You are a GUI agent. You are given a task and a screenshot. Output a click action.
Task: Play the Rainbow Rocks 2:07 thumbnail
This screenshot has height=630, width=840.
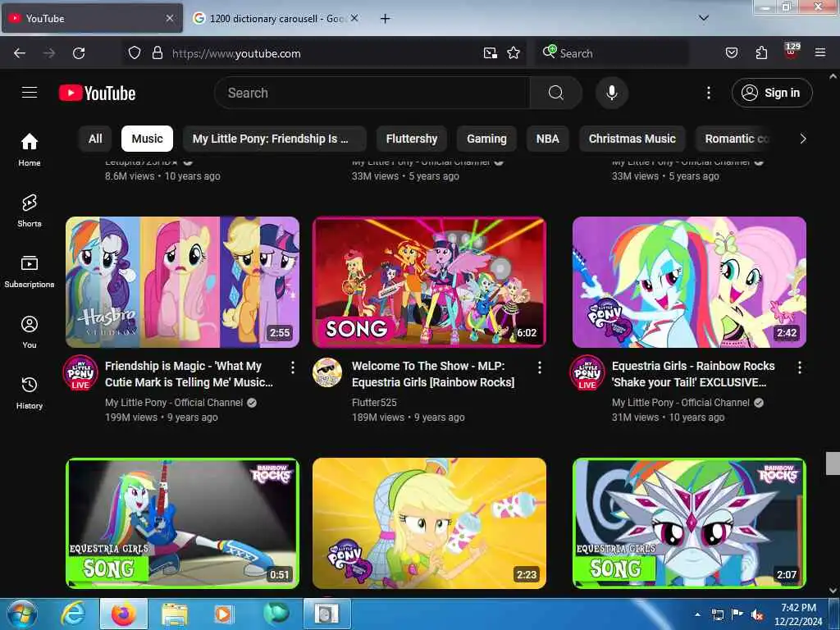coord(689,523)
